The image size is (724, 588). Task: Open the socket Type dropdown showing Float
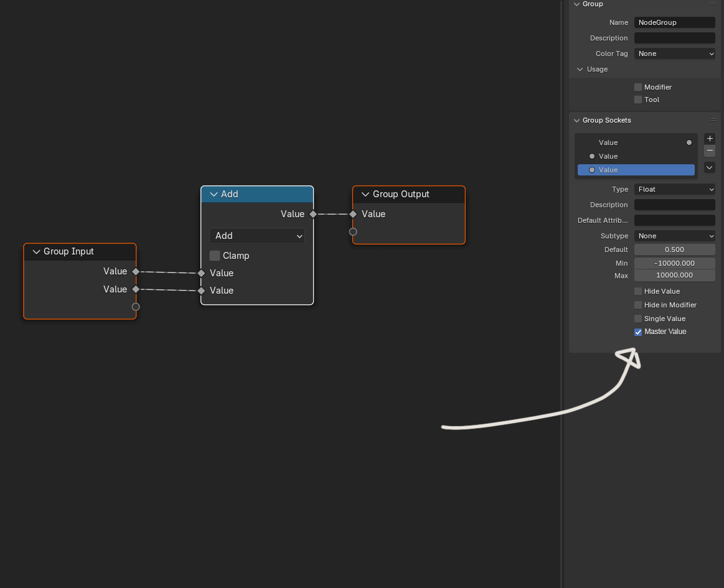675,189
